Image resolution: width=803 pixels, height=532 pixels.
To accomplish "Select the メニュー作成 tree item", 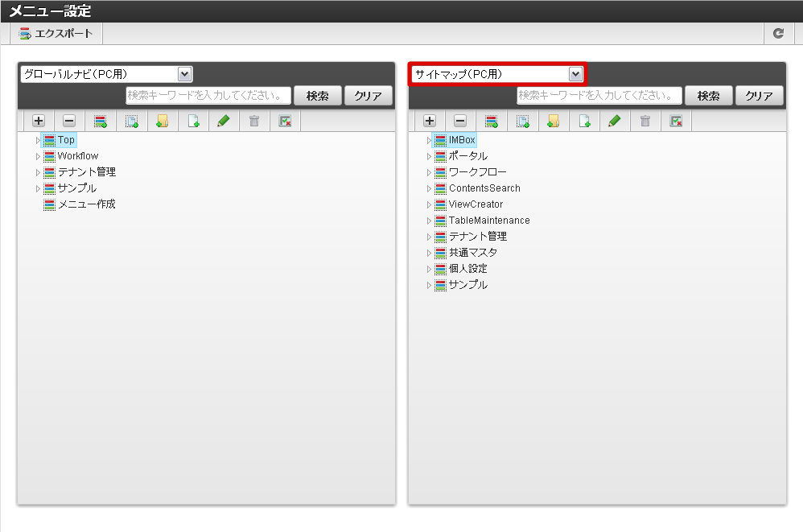I will pos(87,204).
